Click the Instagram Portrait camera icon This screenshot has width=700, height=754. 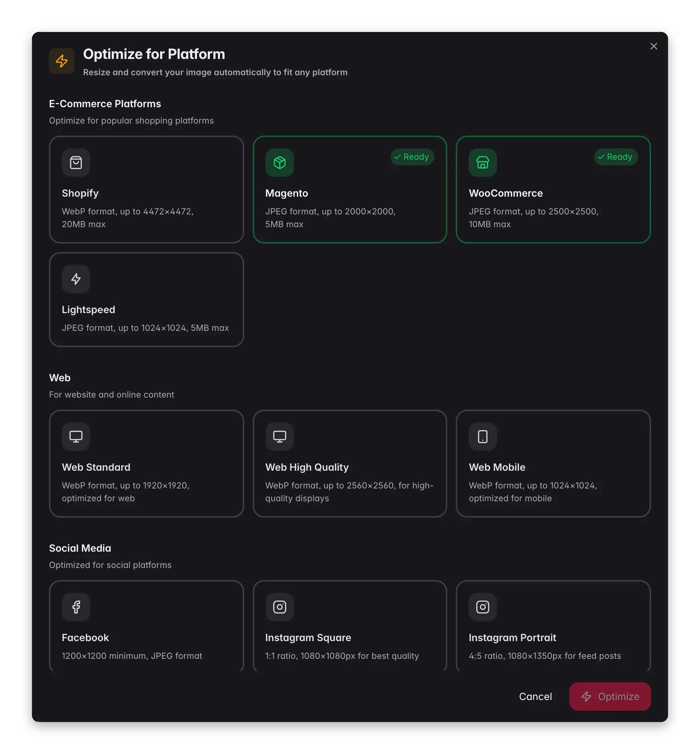[482, 607]
